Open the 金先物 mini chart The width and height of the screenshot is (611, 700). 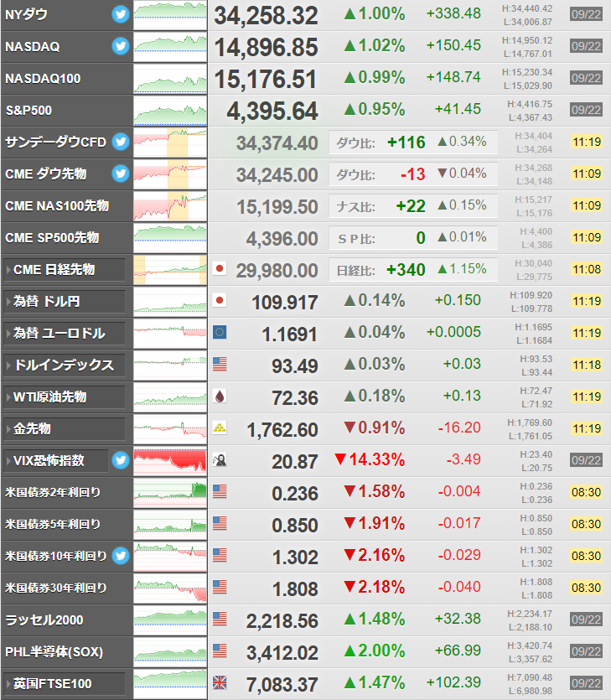tap(170, 429)
